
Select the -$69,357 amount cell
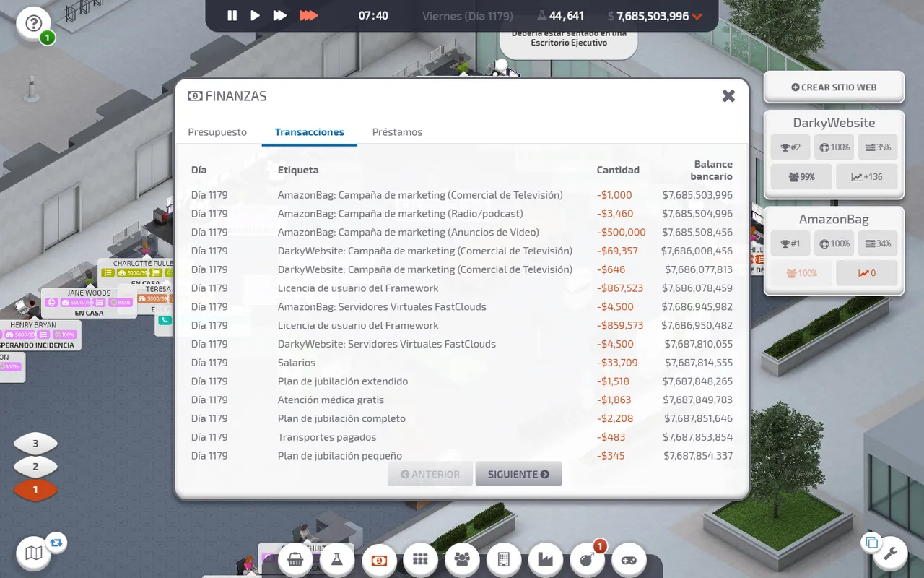(617, 251)
